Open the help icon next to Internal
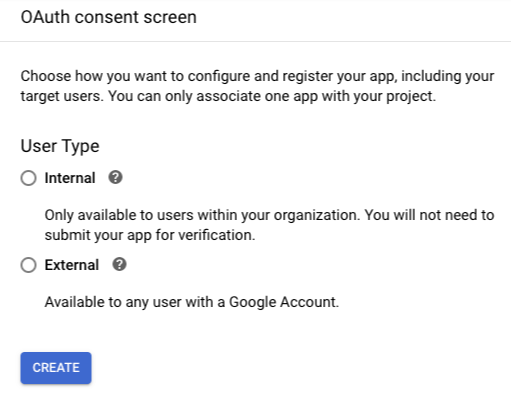The height and width of the screenshot is (397, 511). pyautogui.click(x=115, y=177)
